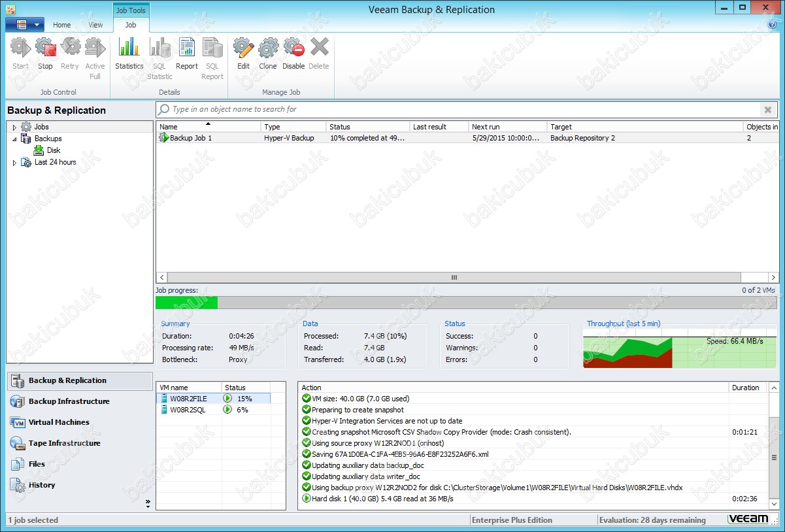Viewport: 785px width, 532px height.
Task: Select the Job ribbon tab
Action: coord(131,25)
